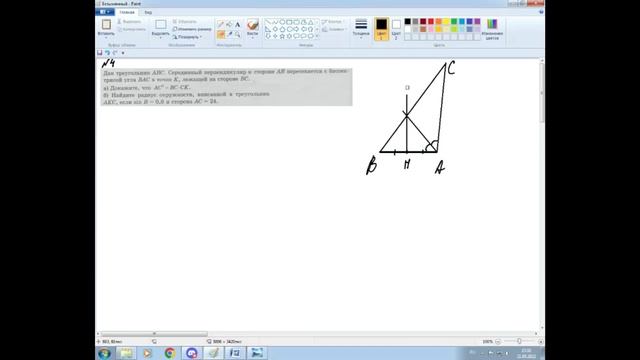Select the Pencil tool
This screenshot has height=360, width=640.
point(221,24)
